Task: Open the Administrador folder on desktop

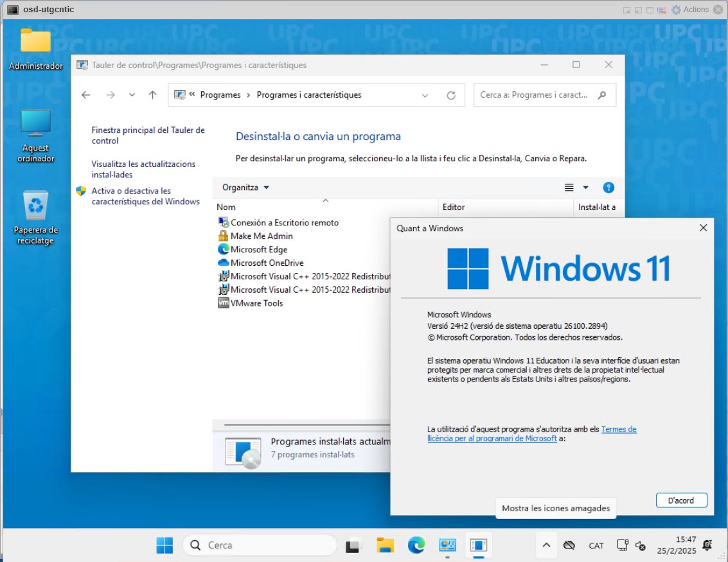Action: point(36,49)
